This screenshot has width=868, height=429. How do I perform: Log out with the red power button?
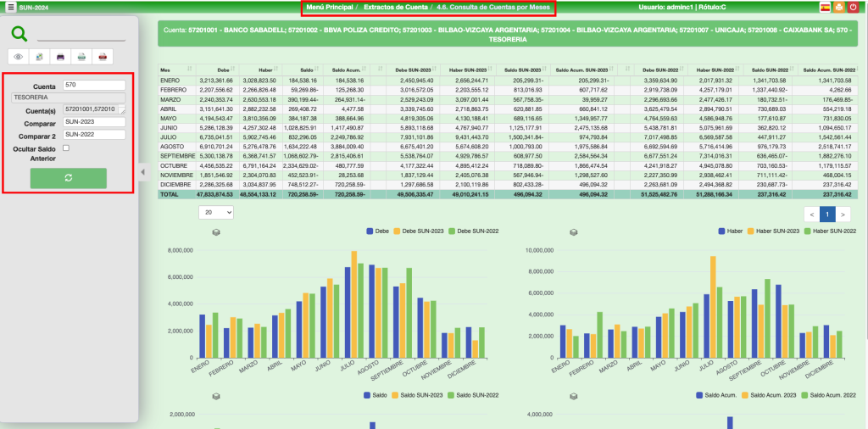coord(853,7)
